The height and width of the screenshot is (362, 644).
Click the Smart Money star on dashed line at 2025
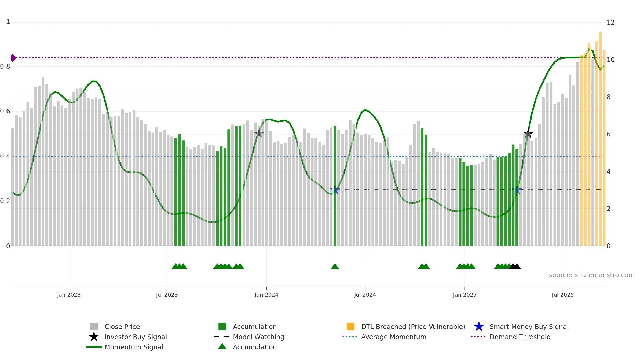coord(517,190)
